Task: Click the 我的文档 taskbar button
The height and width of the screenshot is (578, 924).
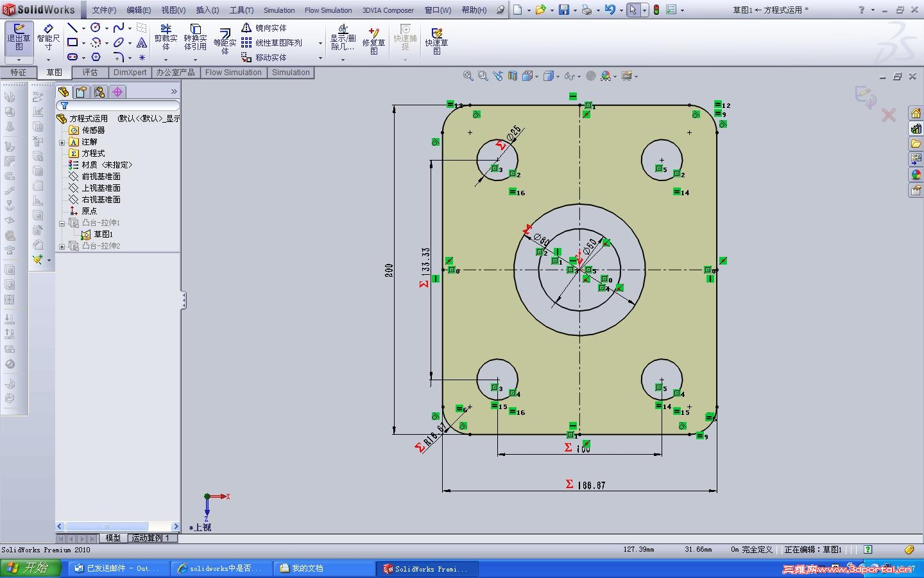Action: (x=325, y=568)
